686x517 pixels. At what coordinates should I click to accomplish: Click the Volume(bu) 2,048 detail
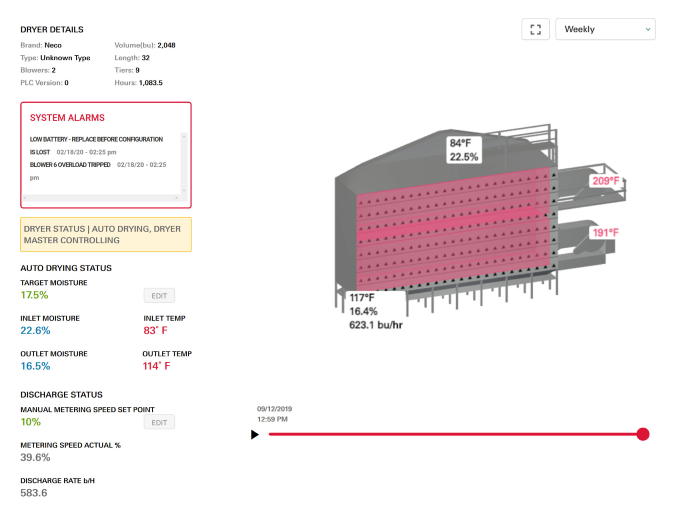point(145,45)
